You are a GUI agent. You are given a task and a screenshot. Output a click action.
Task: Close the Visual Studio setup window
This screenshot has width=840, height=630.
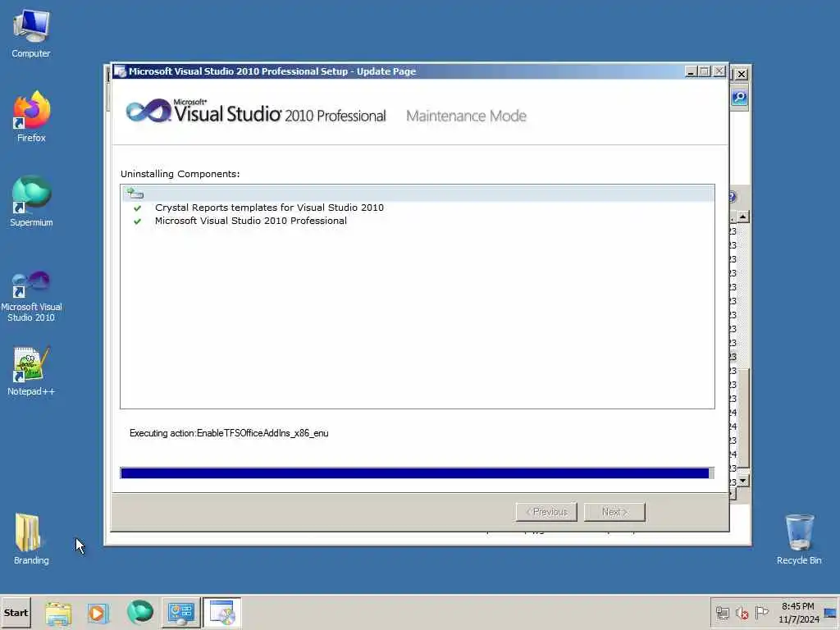(x=719, y=71)
